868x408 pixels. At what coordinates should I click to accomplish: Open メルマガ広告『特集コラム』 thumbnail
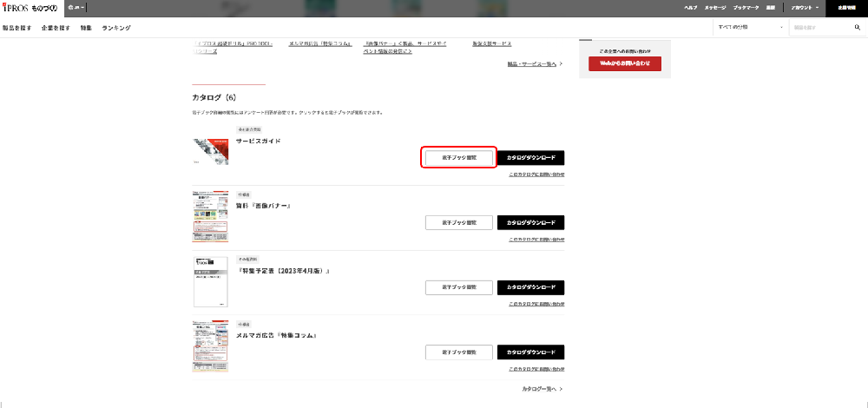(x=210, y=345)
